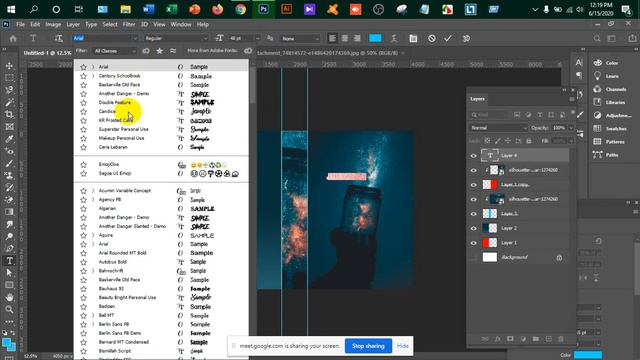Select the Hand tool
This screenshot has height=360, width=640.
point(9,297)
